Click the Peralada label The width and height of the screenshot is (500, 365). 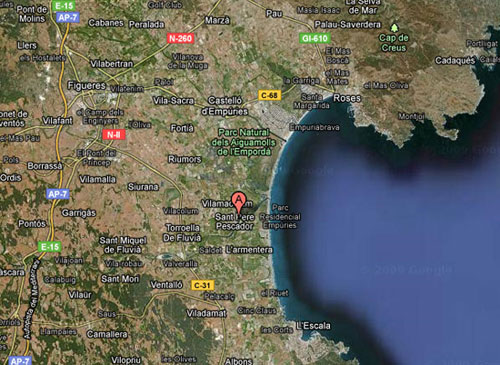tap(147, 24)
